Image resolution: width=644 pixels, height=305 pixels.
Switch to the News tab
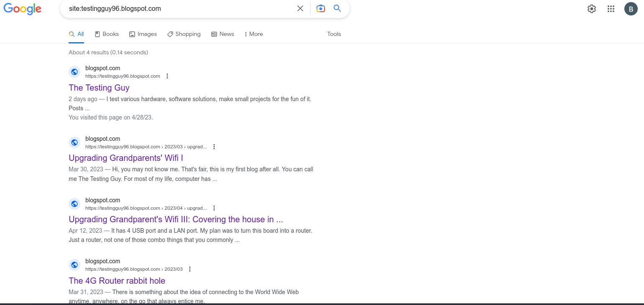tap(222, 34)
